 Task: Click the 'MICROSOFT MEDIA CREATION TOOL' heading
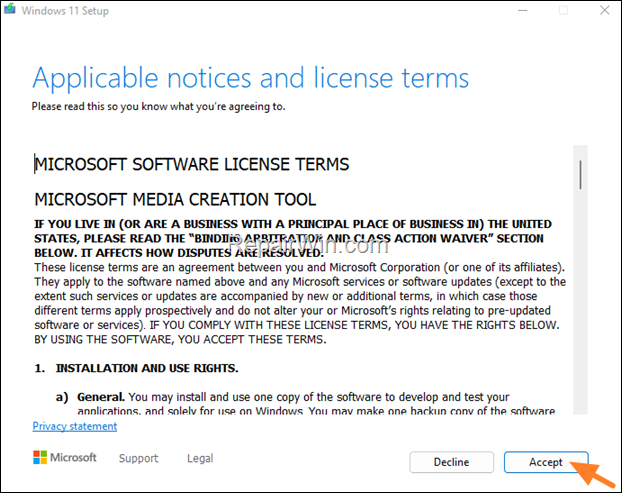click(175, 199)
